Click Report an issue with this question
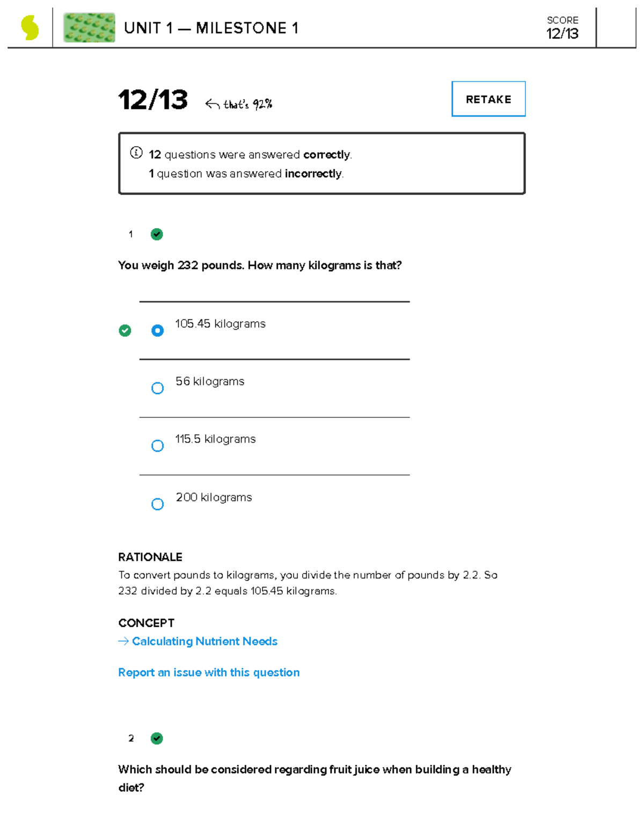 (x=209, y=672)
